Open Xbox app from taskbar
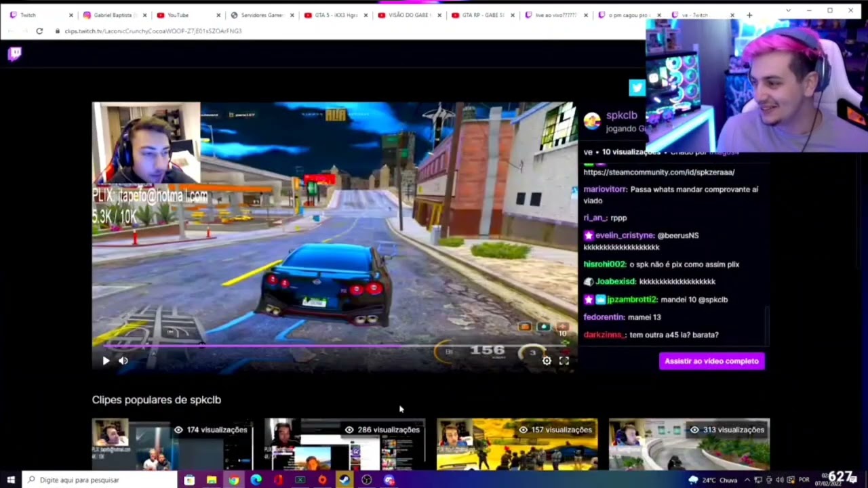 point(300,480)
